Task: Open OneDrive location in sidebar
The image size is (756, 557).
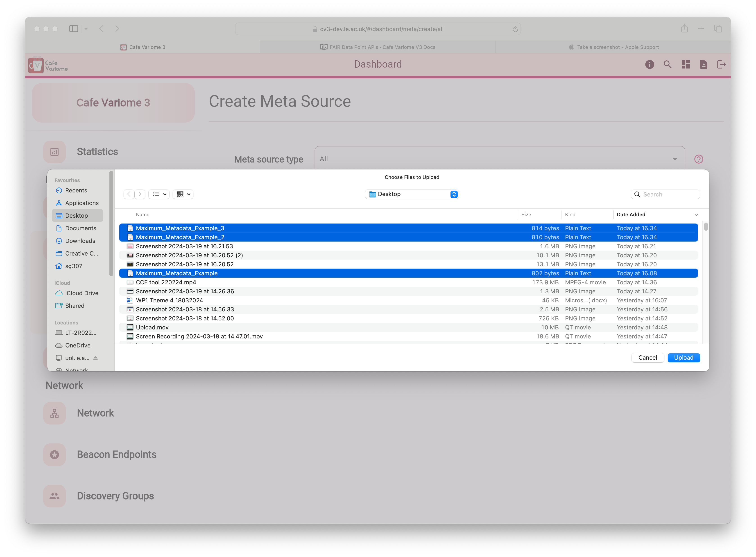Action: pyautogui.click(x=77, y=345)
